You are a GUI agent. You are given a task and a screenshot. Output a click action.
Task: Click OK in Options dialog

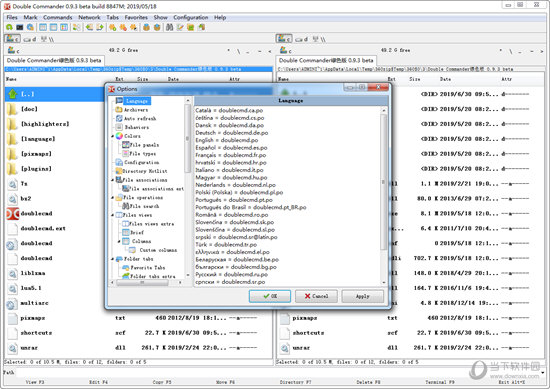(270, 296)
